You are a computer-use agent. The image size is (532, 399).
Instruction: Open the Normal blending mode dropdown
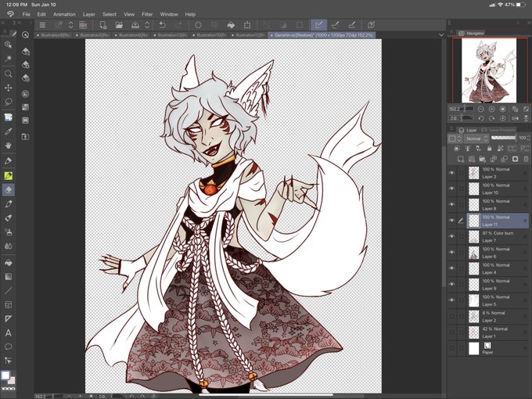tap(476, 138)
